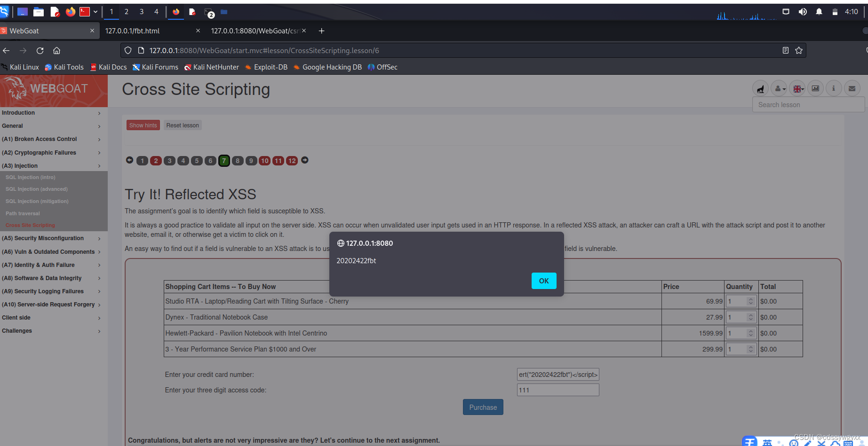Viewport: 868px width, 446px height.
Task: Switch to workspace 2
Action: 127,12
